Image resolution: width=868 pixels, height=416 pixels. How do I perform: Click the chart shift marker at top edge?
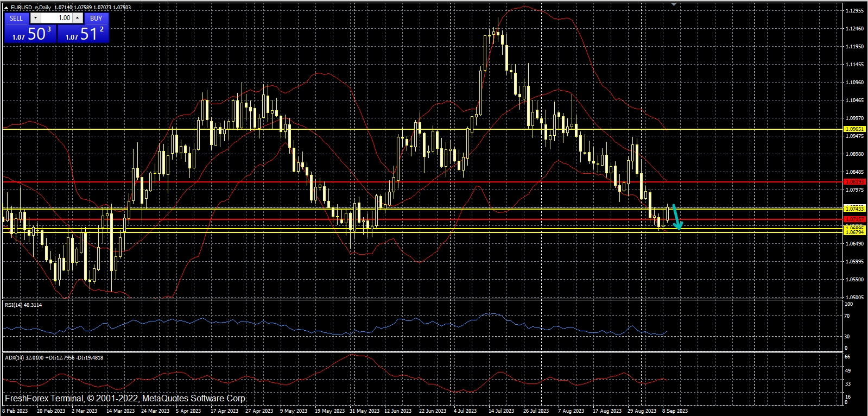coord(674,4)
